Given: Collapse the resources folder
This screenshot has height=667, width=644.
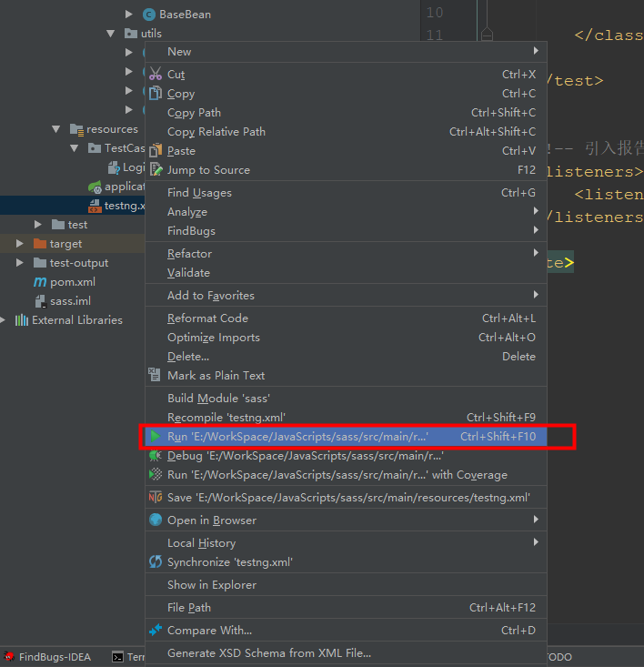Looking at the screenshot, I should (x=56, y=129).
